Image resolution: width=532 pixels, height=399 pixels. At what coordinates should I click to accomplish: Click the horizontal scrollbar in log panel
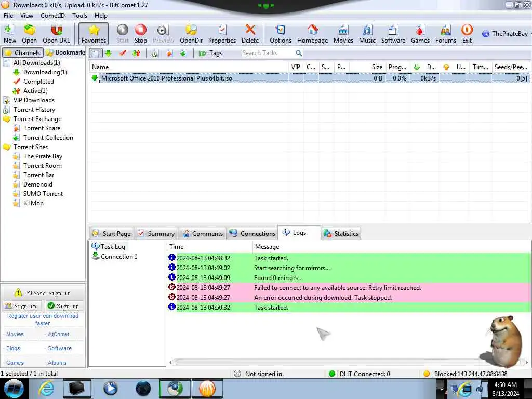pyautogui.click(x=348, y=362)
